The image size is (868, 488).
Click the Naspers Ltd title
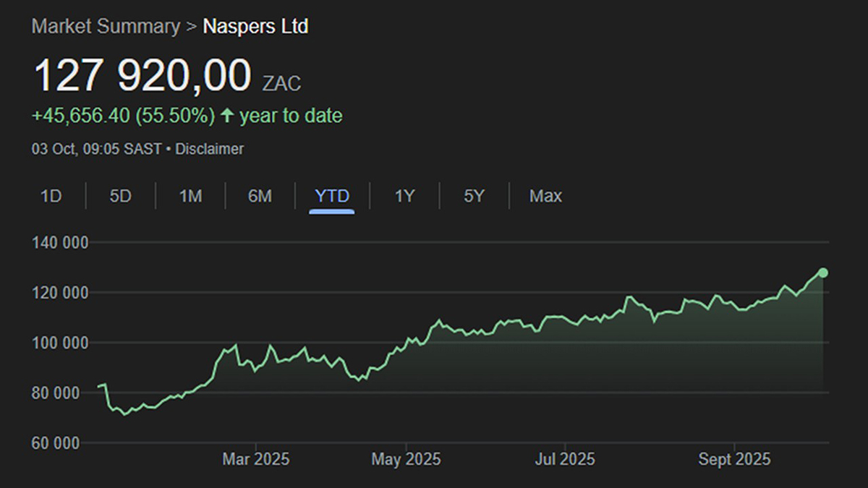[255, 27]
